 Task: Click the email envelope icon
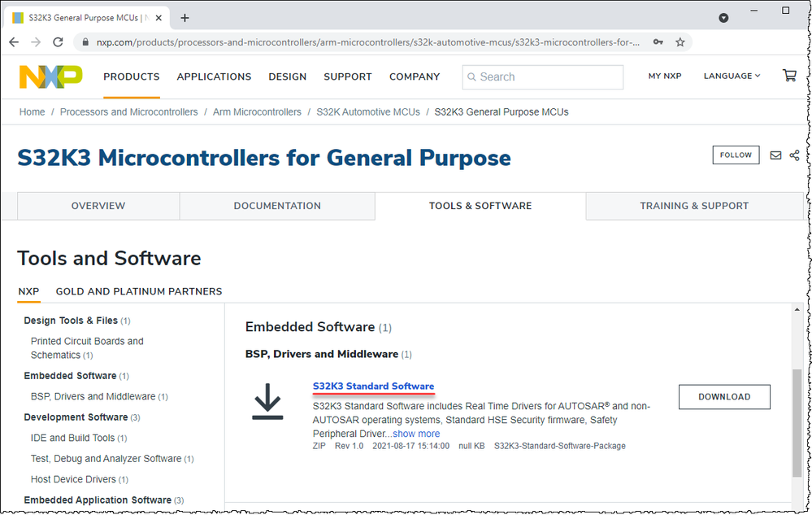[x=775, y=155]
